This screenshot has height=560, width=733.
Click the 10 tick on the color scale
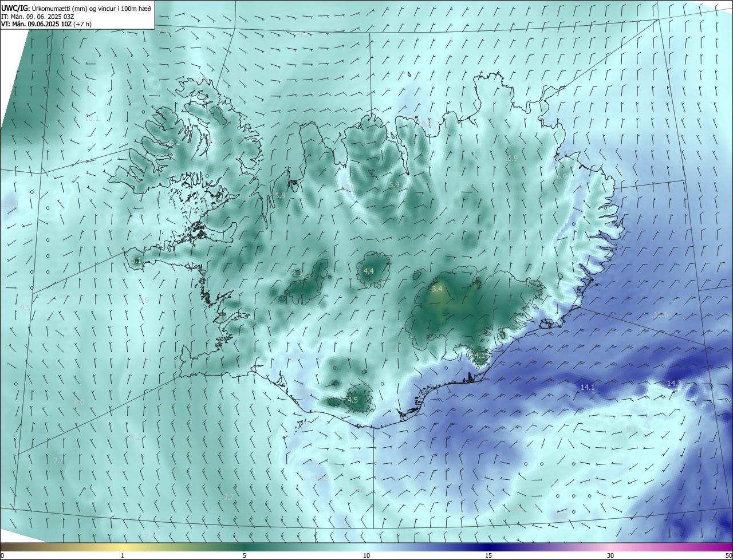[366, 555]
